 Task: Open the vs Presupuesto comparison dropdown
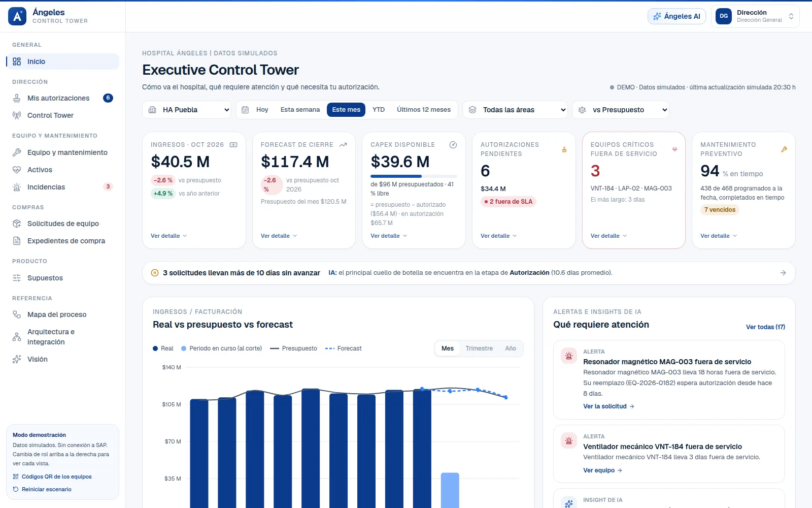pyautogui.click(x=621, y=110)
